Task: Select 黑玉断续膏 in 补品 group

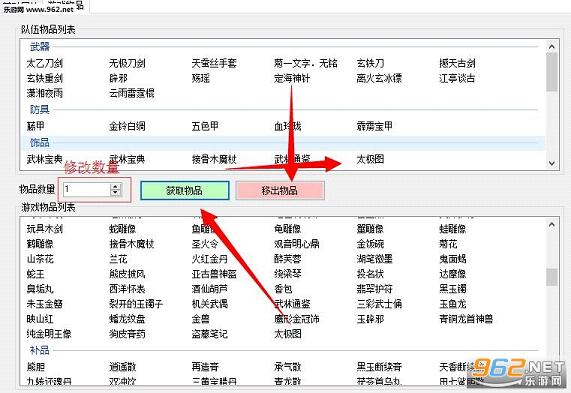Action: (x=379, y=367)
